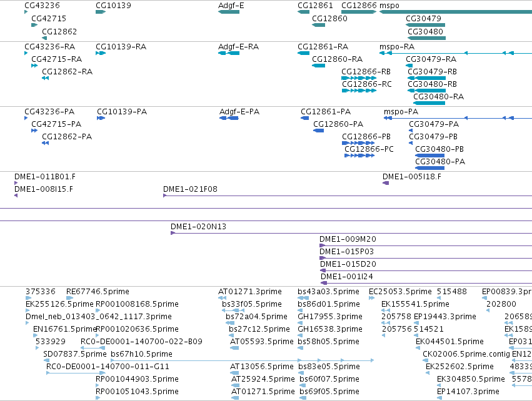Screen dimensions: 532x401
Task: Select EST AT13056.5prime
Action: (x=261, y=367)
